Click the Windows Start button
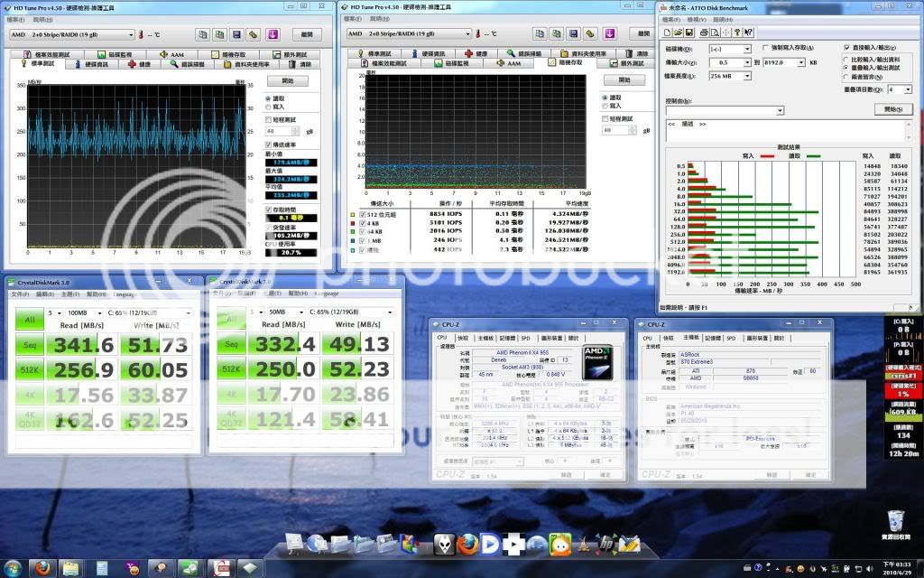The width and height of the screenshot is (924, 578). tap(12, 567)
